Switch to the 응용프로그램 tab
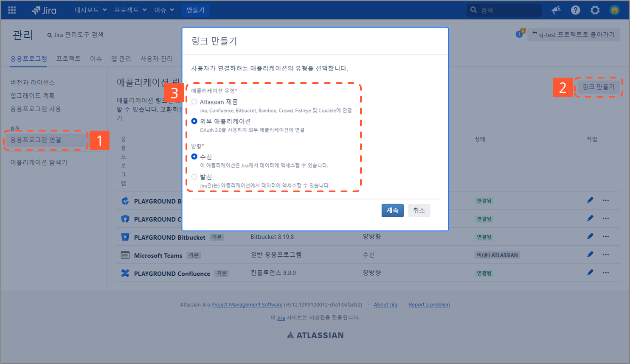This screenshot has height=364, width=630. (29, 59)
